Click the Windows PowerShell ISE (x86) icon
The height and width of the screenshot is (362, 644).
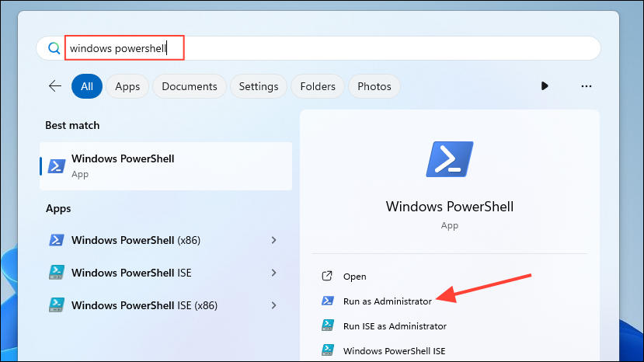[x=56, y=305]
